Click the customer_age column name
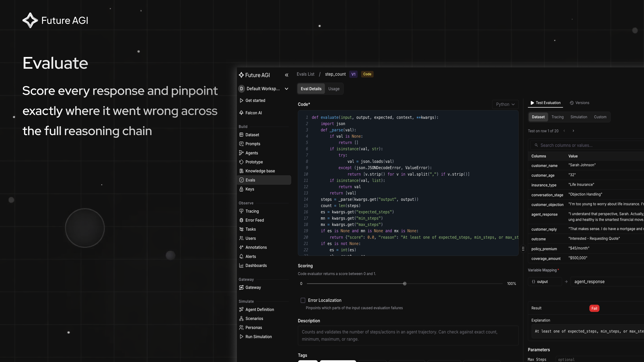 click(543, 175)
